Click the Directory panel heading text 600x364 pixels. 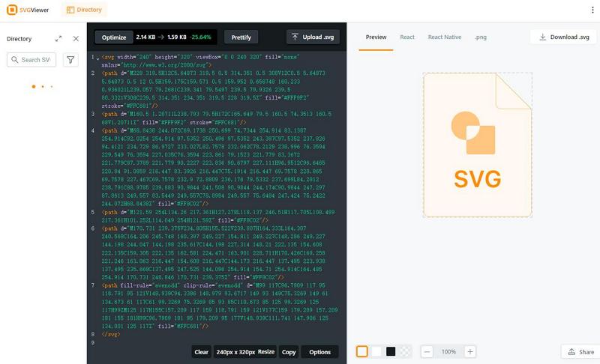click(19, 39)
